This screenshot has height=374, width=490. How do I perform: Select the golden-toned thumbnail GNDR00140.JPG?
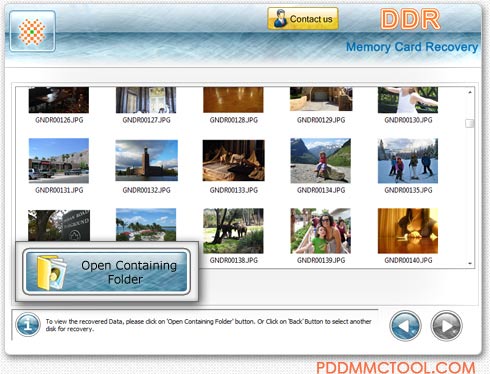pyautogui.click(x=408, y=231)
